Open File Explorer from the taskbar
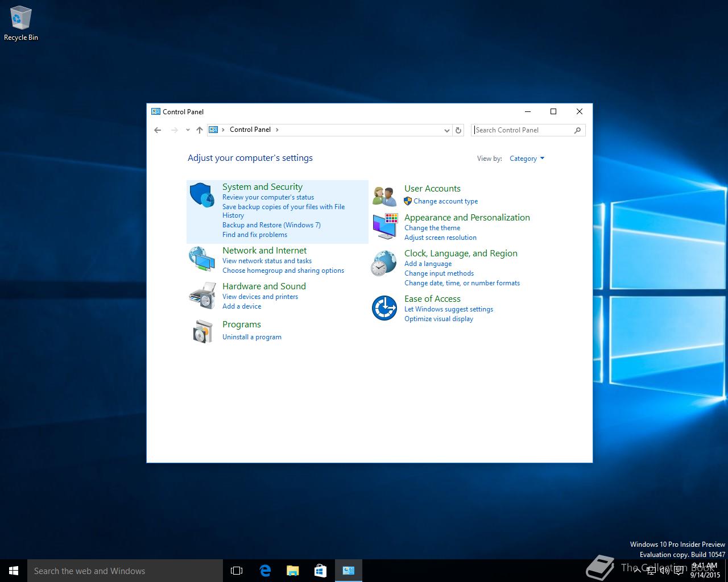The image size is (728, 582). 292,571
